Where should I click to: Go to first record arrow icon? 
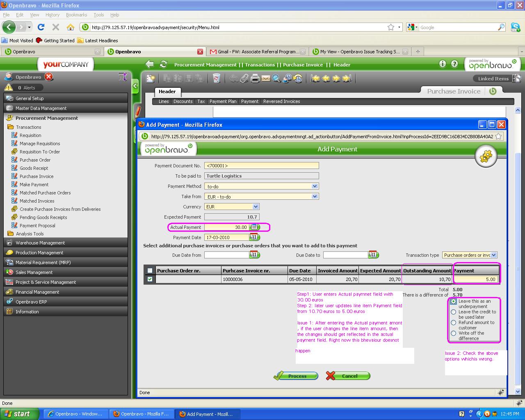[x=315, y=78]
